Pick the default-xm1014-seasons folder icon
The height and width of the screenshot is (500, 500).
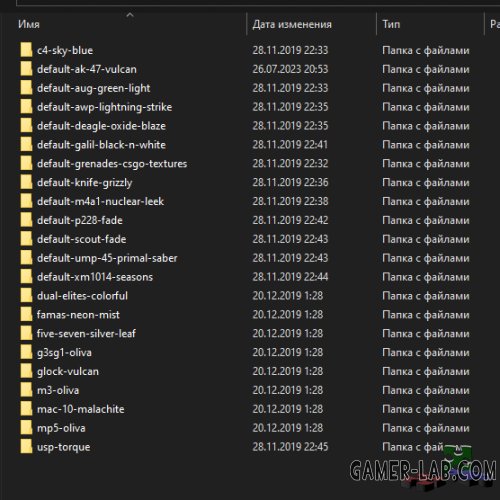point(26,277)
